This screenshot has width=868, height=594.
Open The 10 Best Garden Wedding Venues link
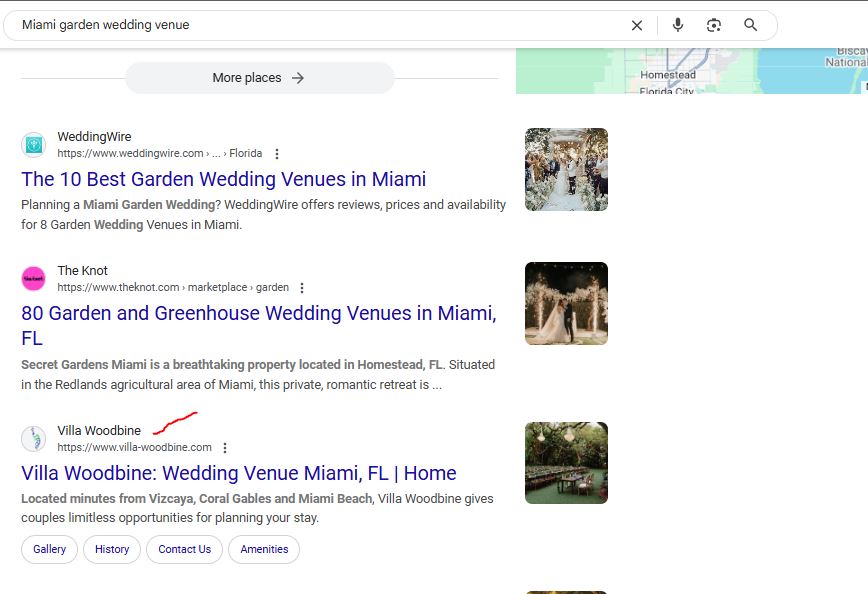pos(223,179)
